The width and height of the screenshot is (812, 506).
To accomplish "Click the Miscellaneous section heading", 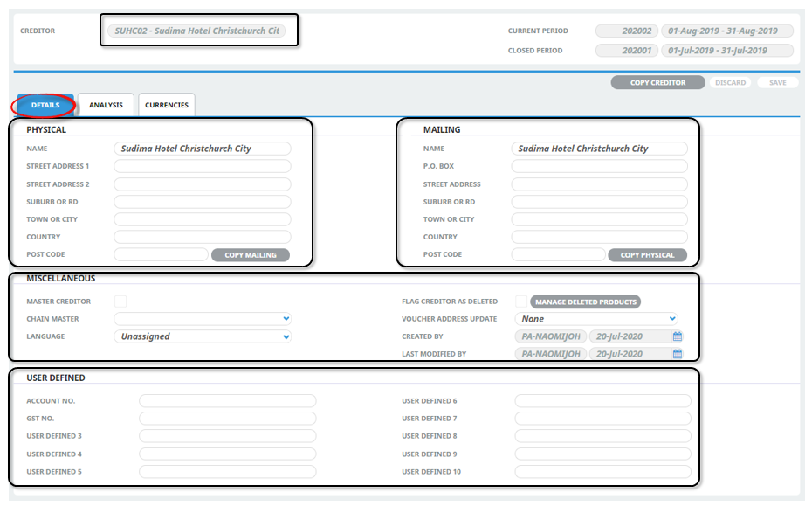I will [x=61, y=279].
